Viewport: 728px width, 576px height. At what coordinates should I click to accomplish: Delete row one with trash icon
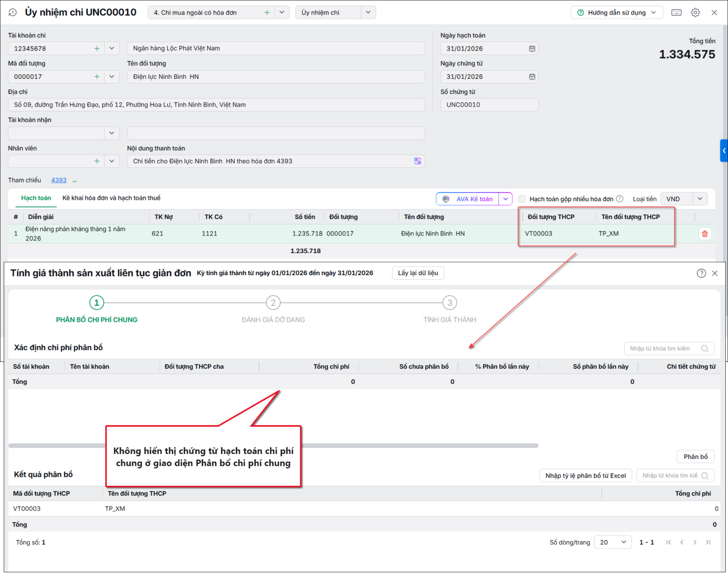click(705, 234)
